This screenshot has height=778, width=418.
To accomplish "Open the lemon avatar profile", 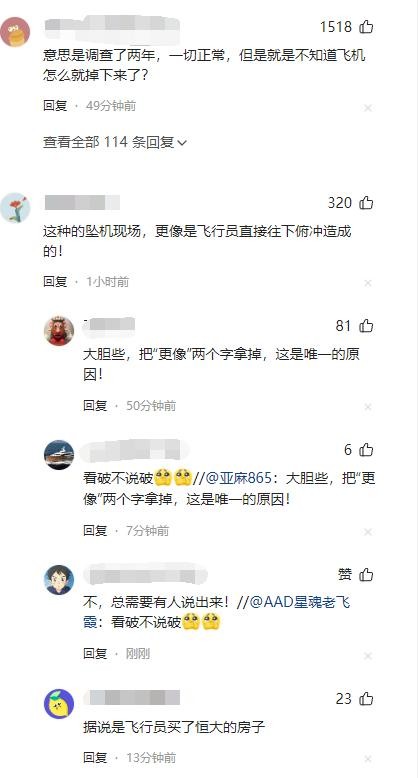I will (59, 704).
